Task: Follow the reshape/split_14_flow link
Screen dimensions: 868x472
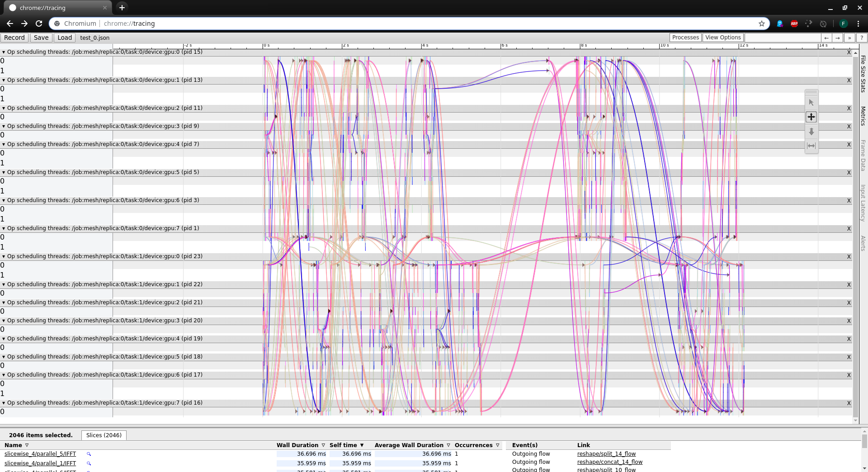Action: coord(606,454)
